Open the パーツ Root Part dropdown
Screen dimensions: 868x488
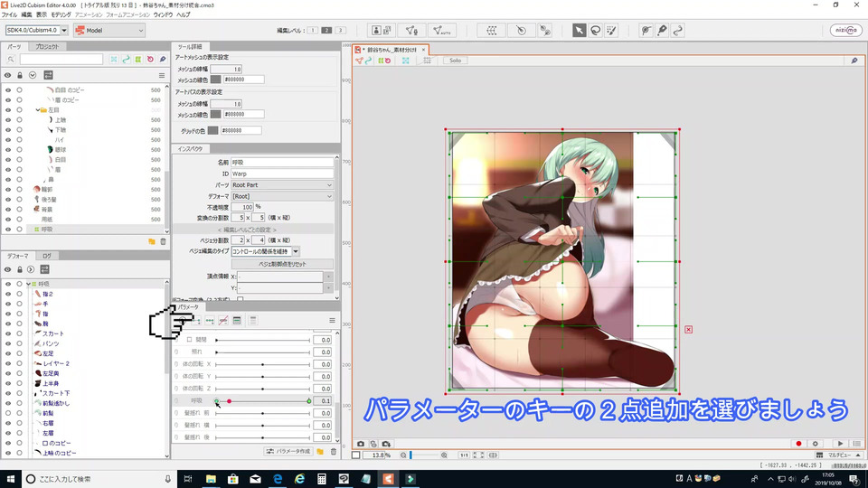point(282,184)
